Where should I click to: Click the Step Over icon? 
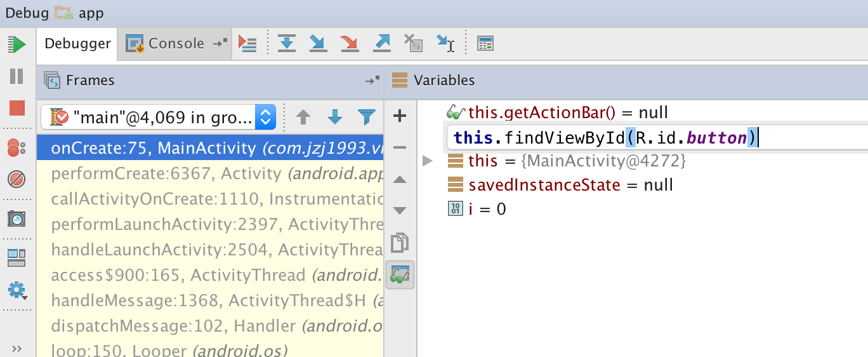pos(287,43)
